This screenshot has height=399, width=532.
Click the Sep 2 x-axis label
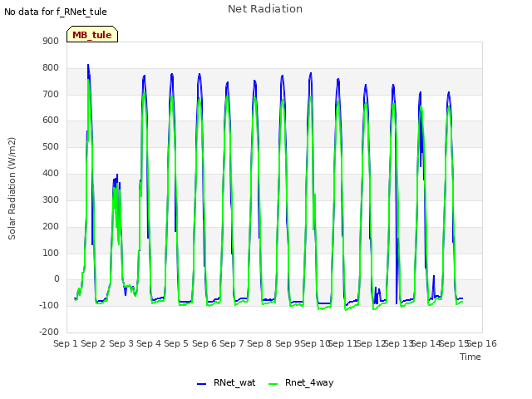(x=93, y=343)
